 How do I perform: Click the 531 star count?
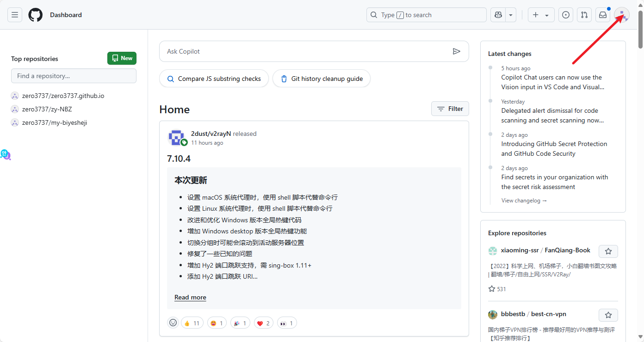tap(497, 289)
